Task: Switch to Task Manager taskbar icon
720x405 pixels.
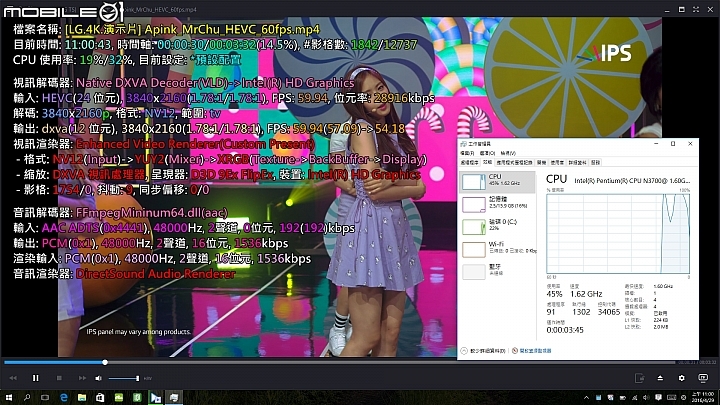Action: 174,397
